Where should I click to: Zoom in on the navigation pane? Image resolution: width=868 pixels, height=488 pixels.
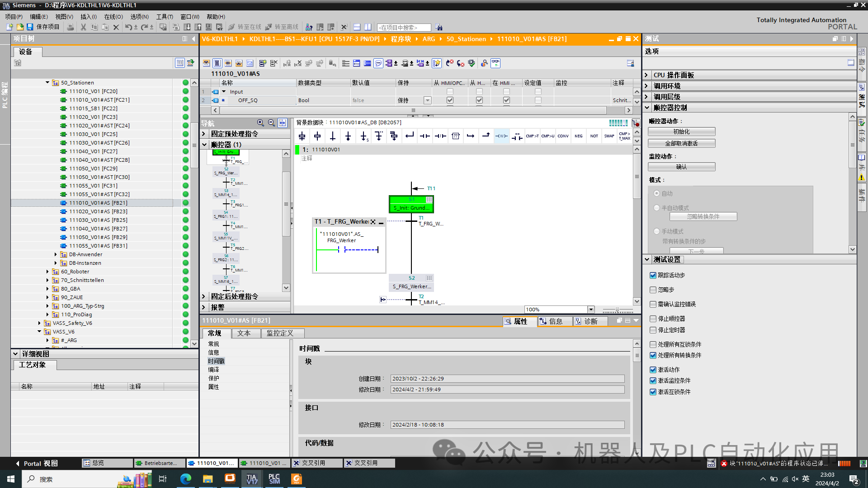click(260, 123)
